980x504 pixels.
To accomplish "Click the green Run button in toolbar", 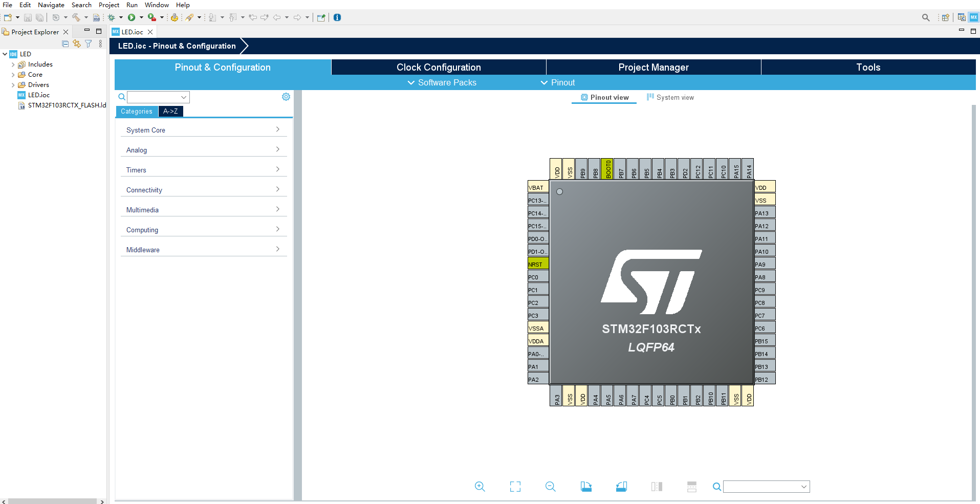I will (132, 17).
